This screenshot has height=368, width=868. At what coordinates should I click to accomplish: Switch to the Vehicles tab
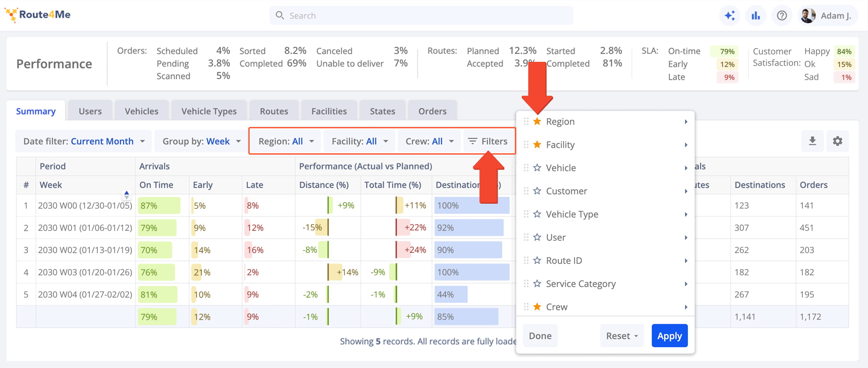(x=141, y=111)
